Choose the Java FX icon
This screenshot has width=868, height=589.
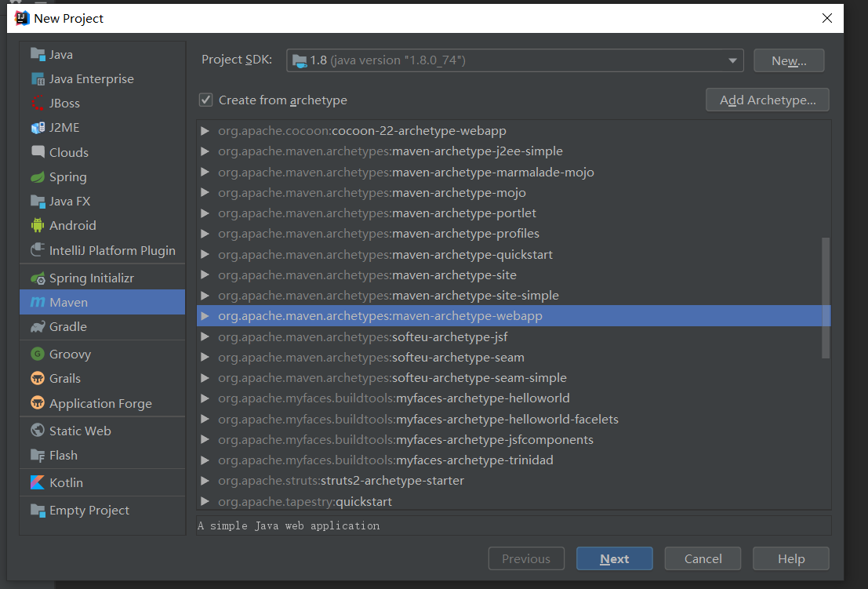[x=38, y=201]
